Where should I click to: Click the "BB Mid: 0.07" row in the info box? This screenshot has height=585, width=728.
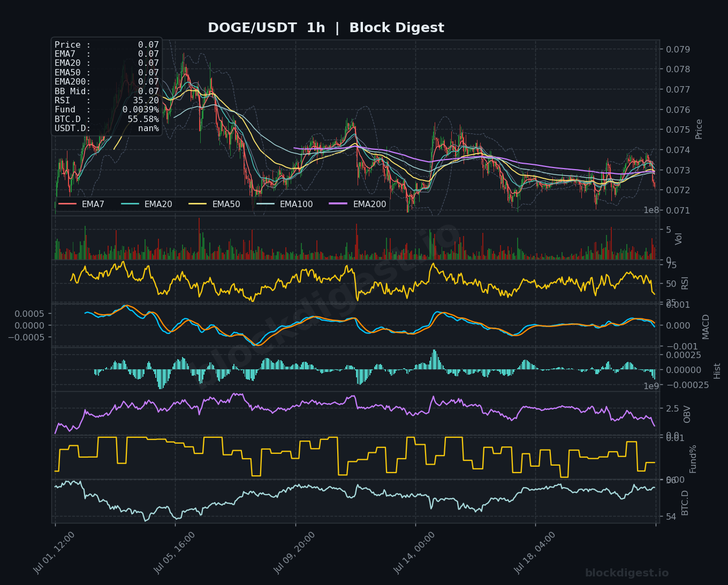(x=107, y=92)
